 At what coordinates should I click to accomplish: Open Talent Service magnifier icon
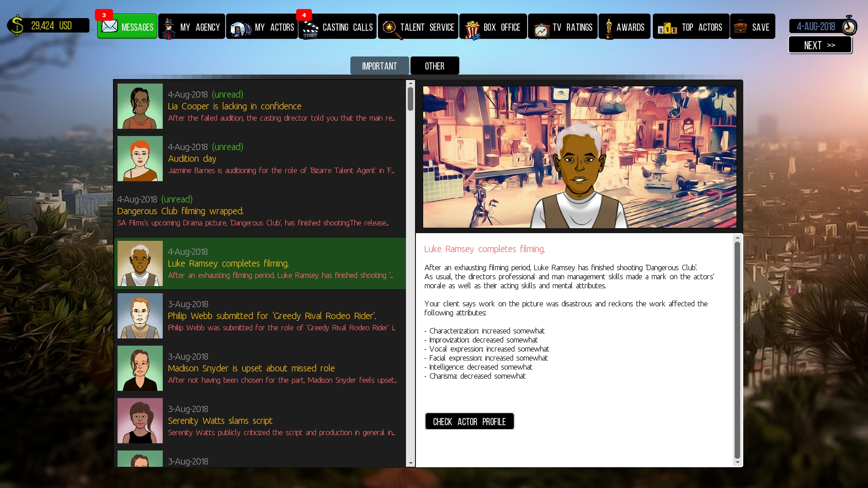click(390, 28)
